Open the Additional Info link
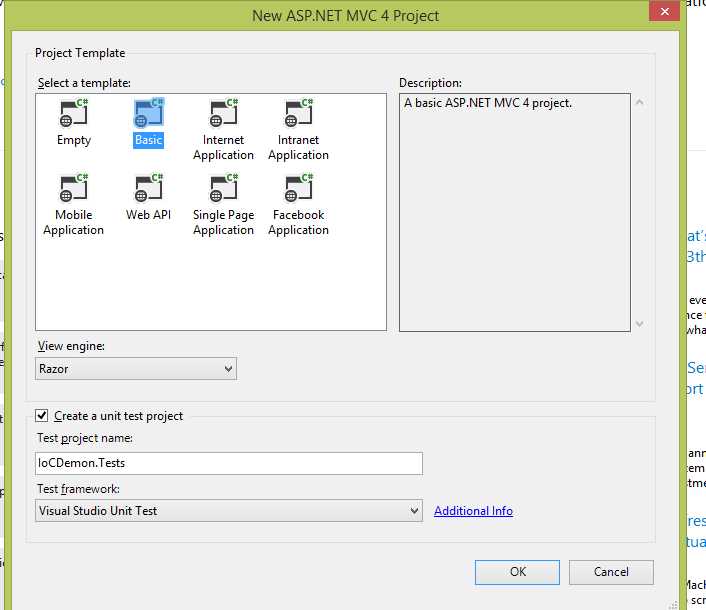706x610 pixels. (x=473, y=511)
